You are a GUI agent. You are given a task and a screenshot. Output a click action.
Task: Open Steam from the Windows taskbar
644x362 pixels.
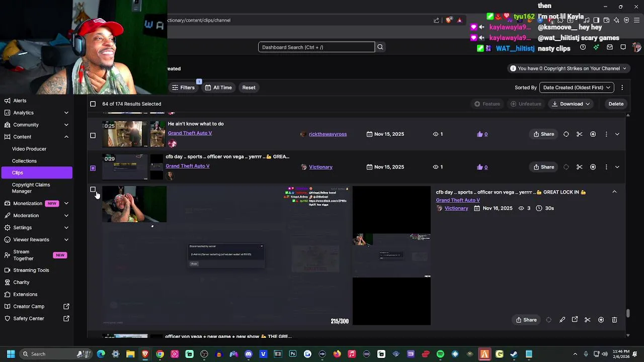tap(514, 354)
